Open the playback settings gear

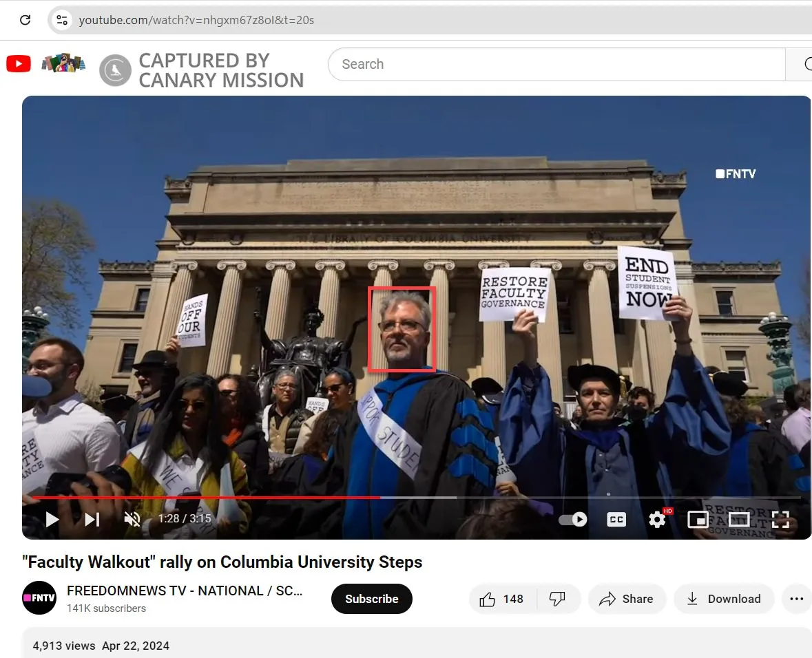658,519
